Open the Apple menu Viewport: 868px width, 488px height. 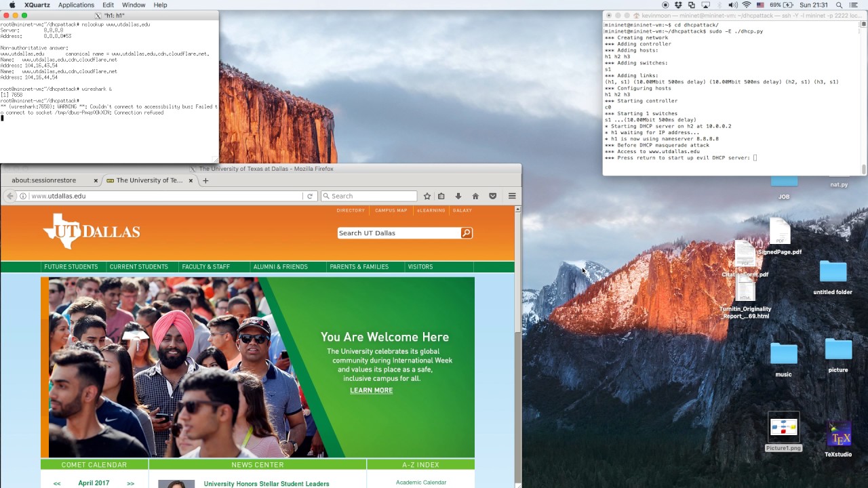tap(12, 5)
